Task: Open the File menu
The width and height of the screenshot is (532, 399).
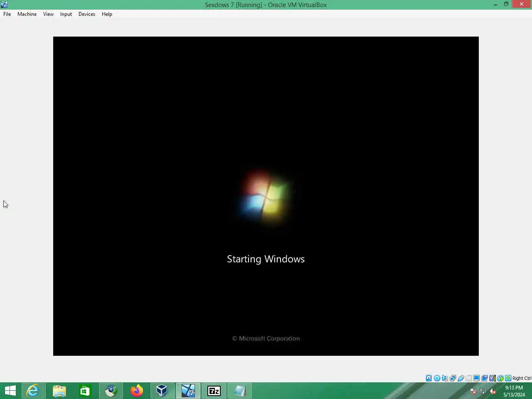Action: (7, 14)
